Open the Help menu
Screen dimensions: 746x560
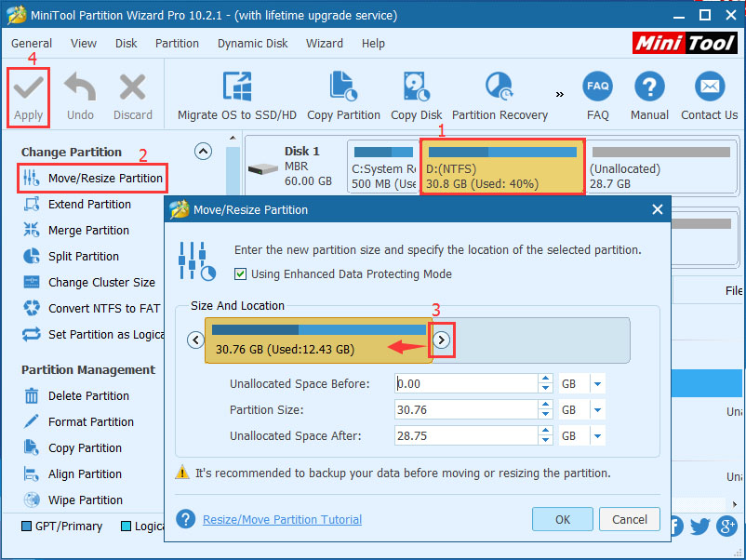373,44
